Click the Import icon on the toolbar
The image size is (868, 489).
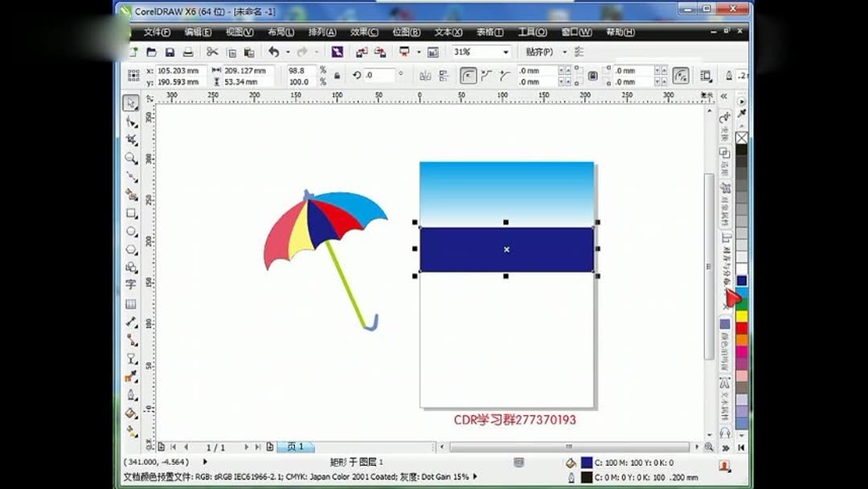pyautogui.click(x=360, y=51)
